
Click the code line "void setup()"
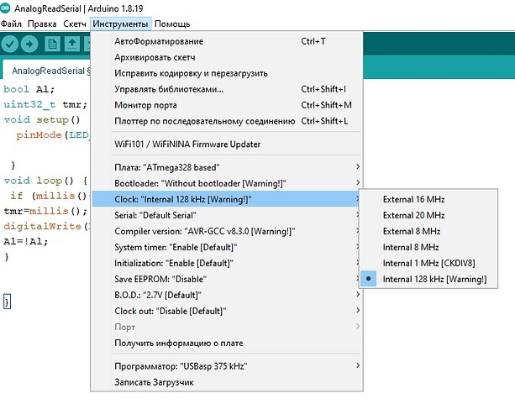tap(42, 120)
